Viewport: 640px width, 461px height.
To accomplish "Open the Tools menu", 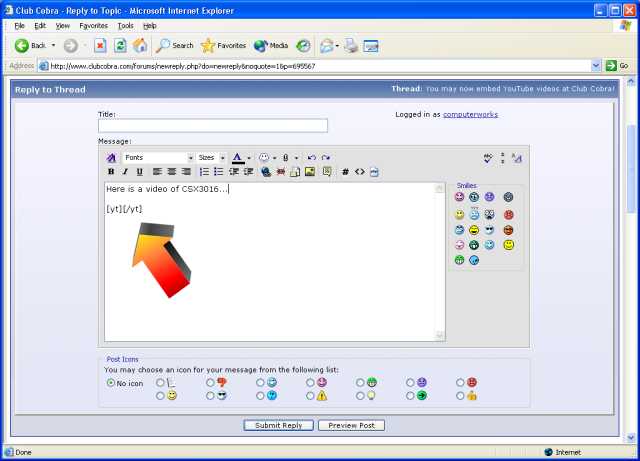I will (x=125, y=25).
